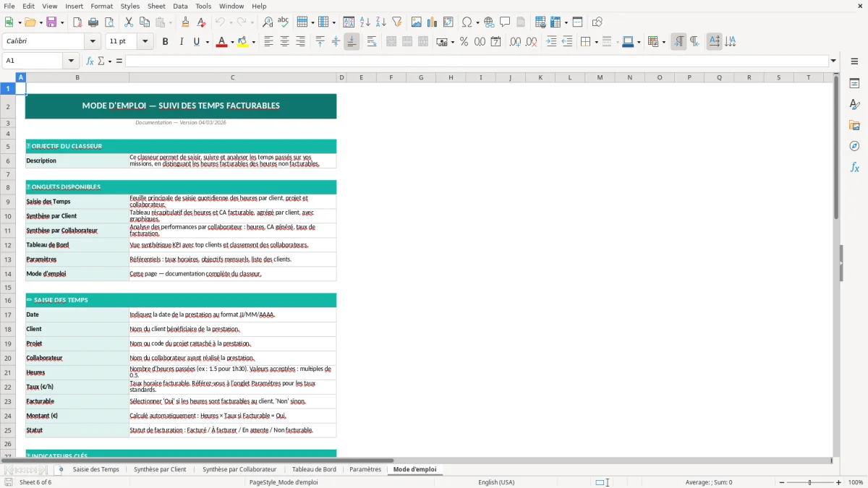
Task: Switch to the Synthèse par Client sheet
Action: coord(160,469)
